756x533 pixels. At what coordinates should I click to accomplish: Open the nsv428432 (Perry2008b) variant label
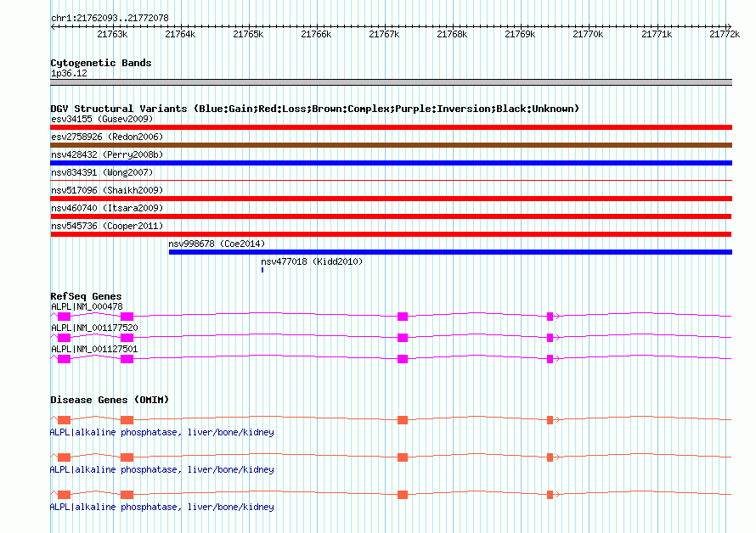[x=107, y=154]
